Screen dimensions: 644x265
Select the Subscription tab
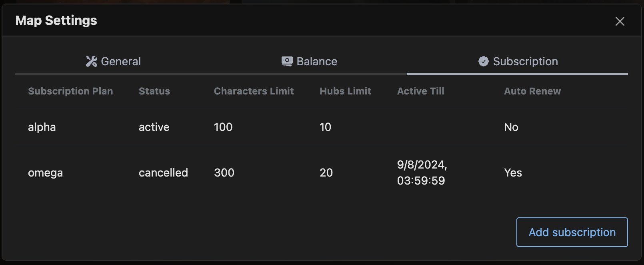(518, 61)
